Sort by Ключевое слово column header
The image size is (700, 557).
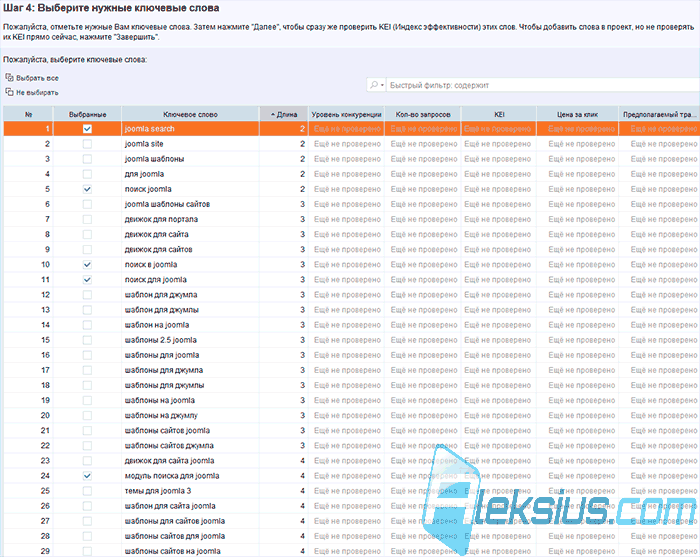[x=190, y=114]
